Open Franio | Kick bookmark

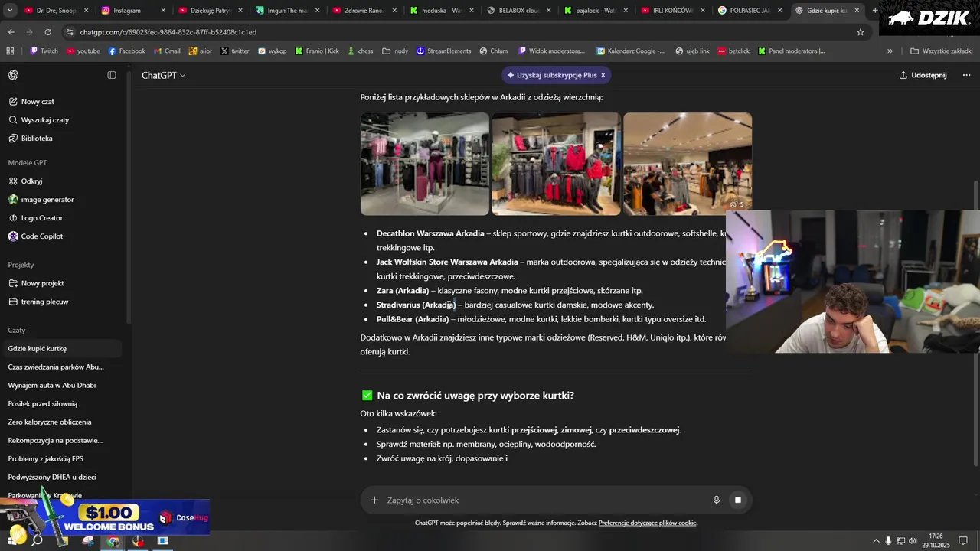[x=317, y=51]
